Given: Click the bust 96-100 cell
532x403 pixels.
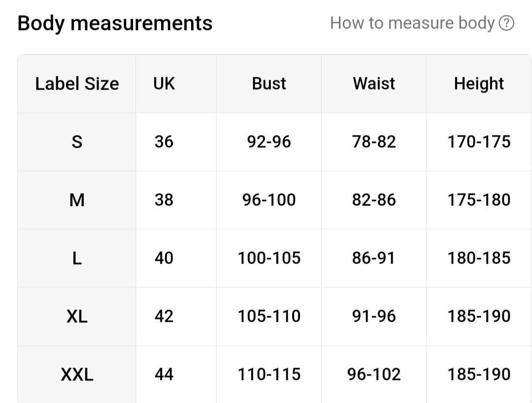Looking at the screenshot, I should click(x=269, y=200).
